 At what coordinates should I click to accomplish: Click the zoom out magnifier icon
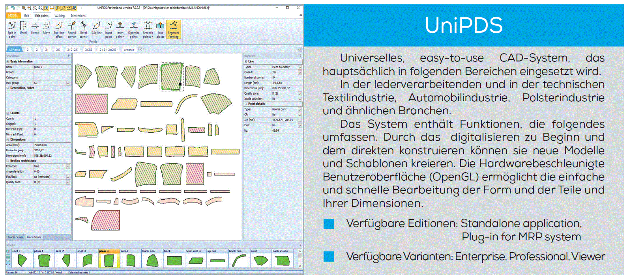30,8
